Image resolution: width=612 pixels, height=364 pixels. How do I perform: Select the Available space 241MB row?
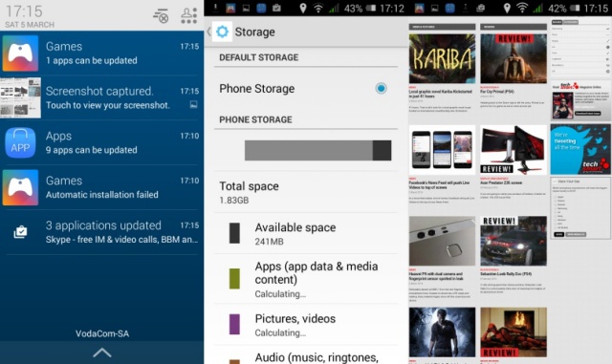point(306,234)
